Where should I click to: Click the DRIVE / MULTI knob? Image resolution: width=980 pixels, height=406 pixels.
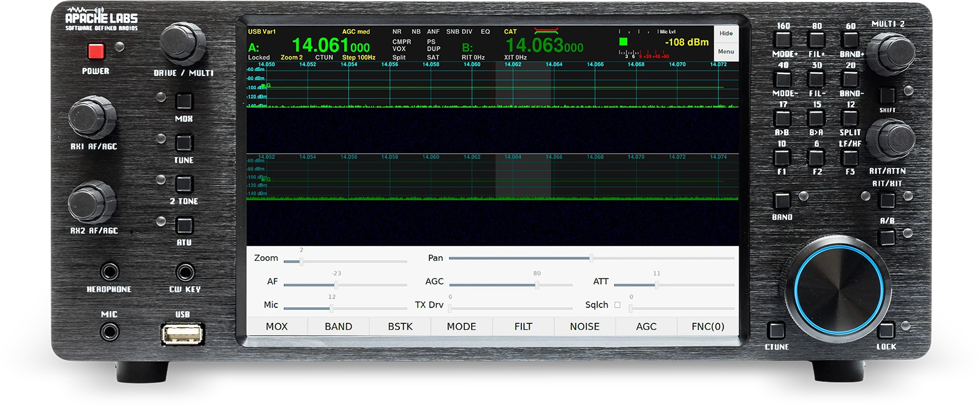click(x=183, y=43)
